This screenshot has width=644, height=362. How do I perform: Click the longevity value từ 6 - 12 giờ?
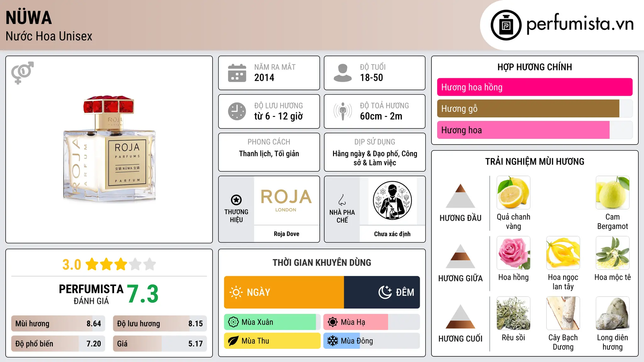coord(278,116)
